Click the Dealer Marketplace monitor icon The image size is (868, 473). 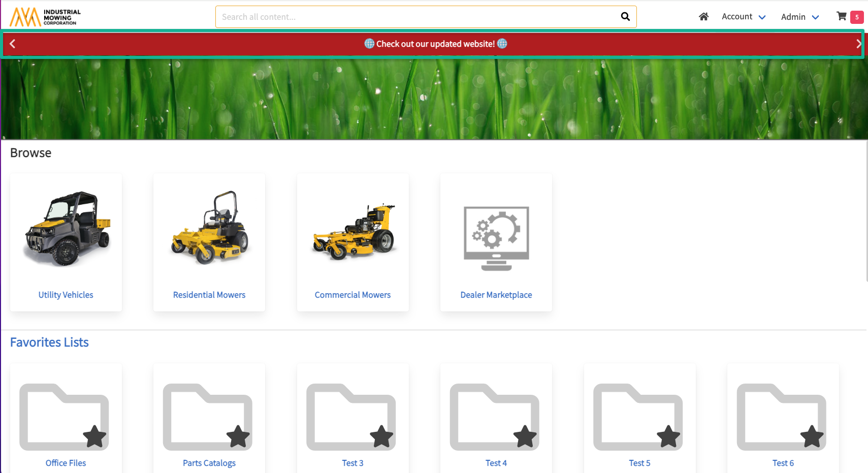pyautogui.click(x=496, y=238)
